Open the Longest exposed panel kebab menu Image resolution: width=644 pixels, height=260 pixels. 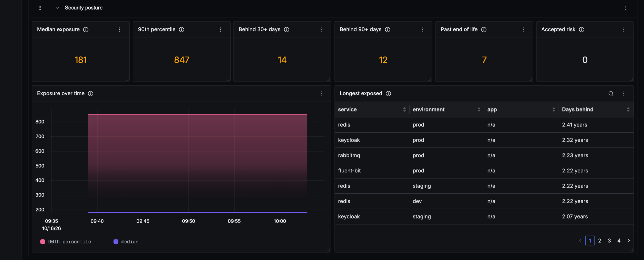(x=624, y=94)
